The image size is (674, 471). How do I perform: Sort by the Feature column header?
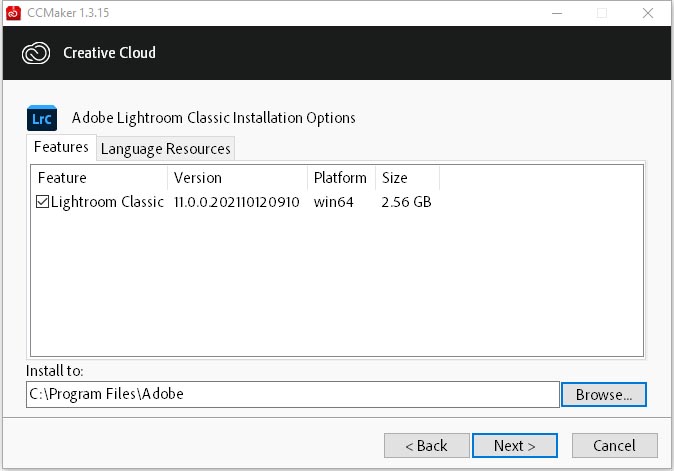click(99, 178)
